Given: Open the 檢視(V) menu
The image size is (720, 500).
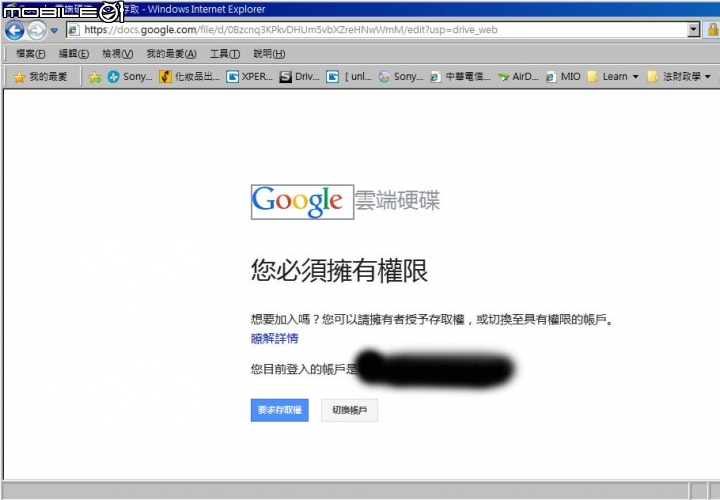Looking at the screenshot, I should click(x=118, y=54).
